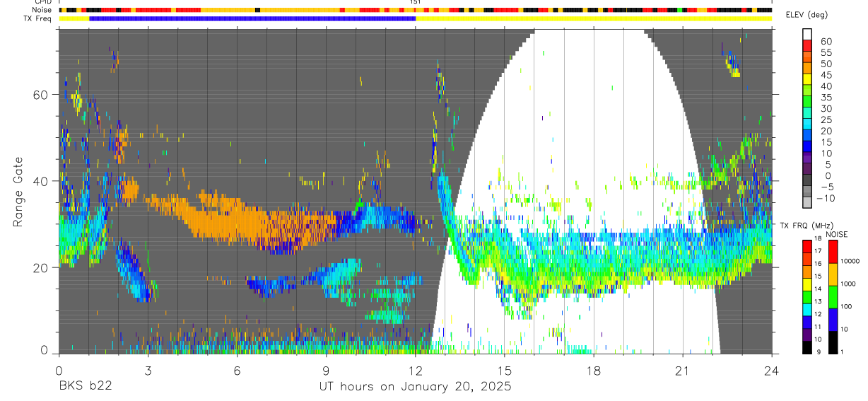Click the '21' tick on UT hours axis
This screenshot has width=868, height=401.
pyautogui.click(x=683, y=370)
